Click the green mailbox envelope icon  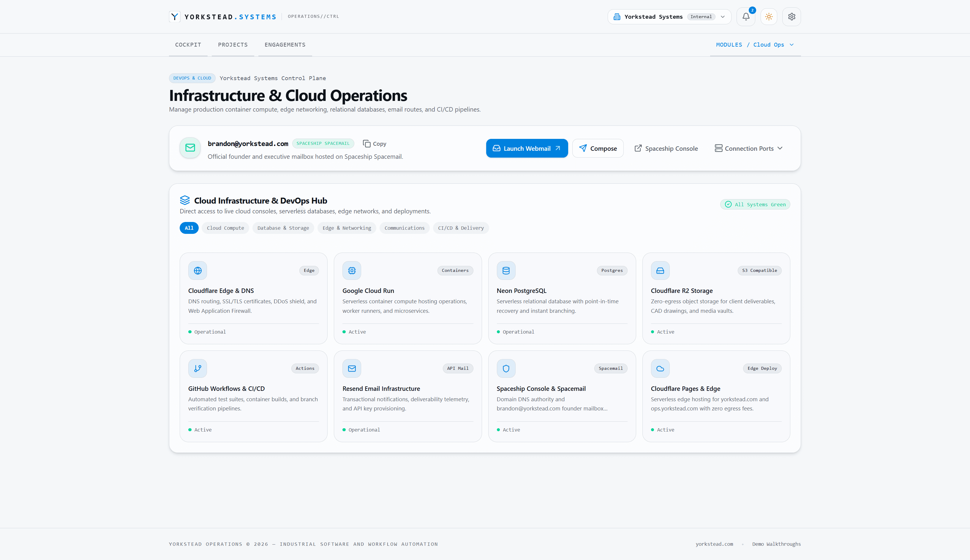click(190, 148)
